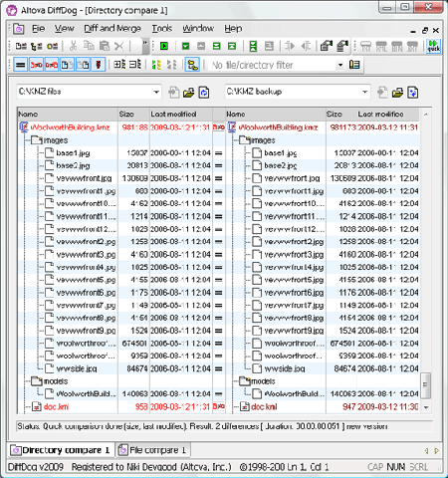Select vewwwfront9.jpg in the right pane

click(294, 331)
